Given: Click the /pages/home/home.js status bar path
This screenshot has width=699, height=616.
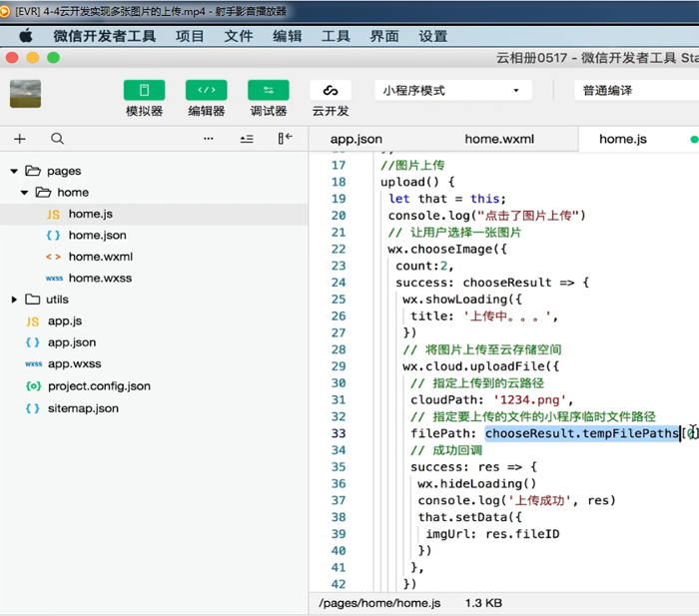Looking at the screenshot, I should pos(379,603).
